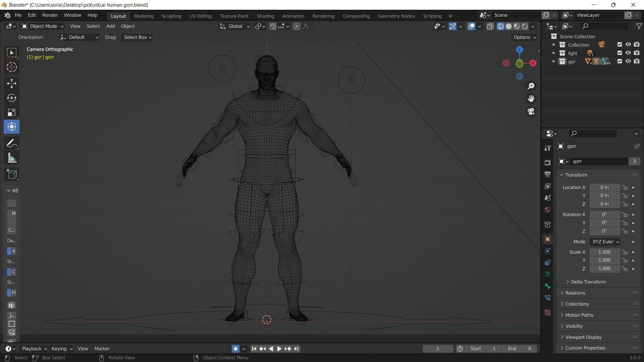The image size is (644, 362).
Task: Switch to the UV Editing workspace
Action: pyautogui.click(x=200, y=16)
